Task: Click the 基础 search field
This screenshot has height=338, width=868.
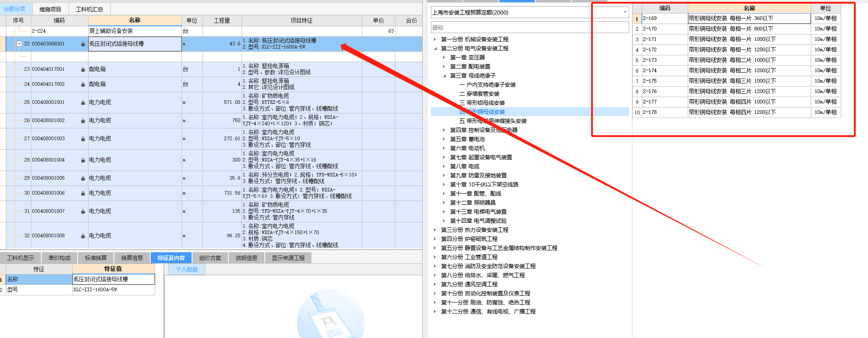Action: [x=529, y=28]
